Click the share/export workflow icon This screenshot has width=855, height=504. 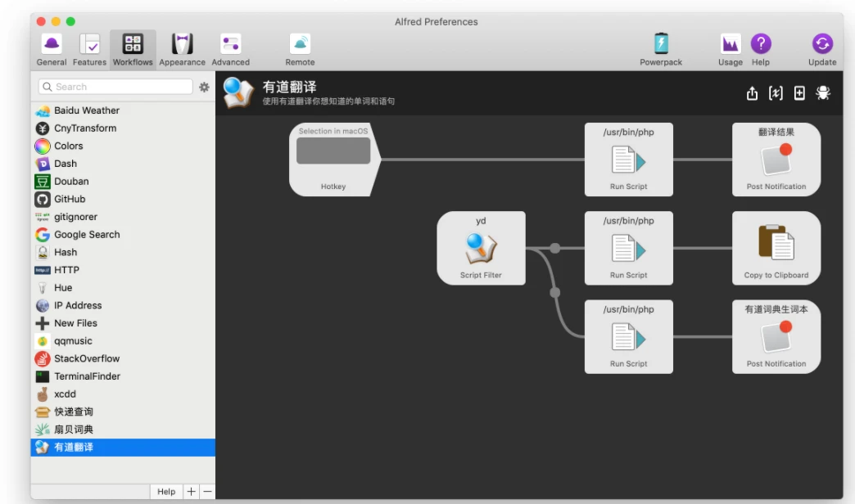(x=752, y=93)
